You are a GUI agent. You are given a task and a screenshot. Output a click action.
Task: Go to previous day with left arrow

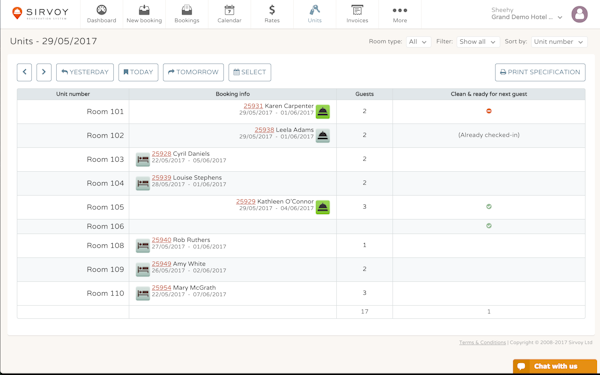click(24, 72)
